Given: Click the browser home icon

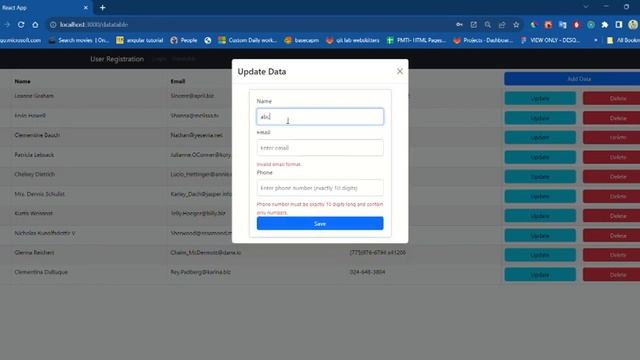Looking at the screenshot, I should click(36, 24).
